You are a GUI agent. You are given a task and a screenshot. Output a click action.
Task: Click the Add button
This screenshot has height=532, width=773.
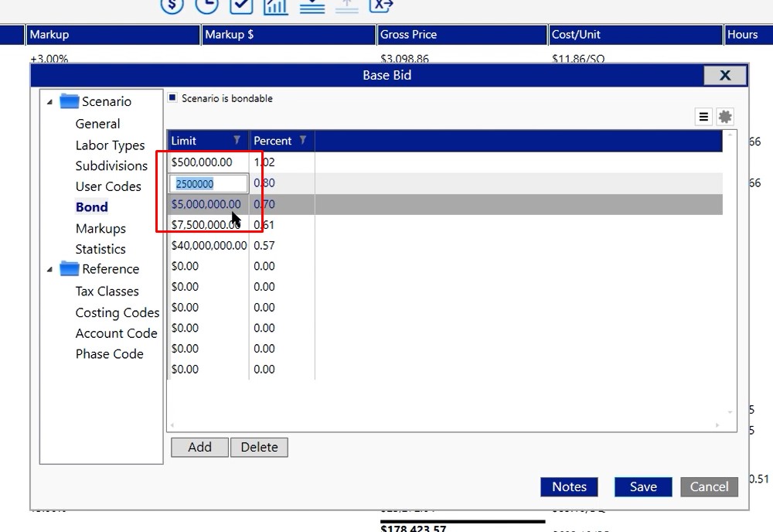(x=199, y=447)
